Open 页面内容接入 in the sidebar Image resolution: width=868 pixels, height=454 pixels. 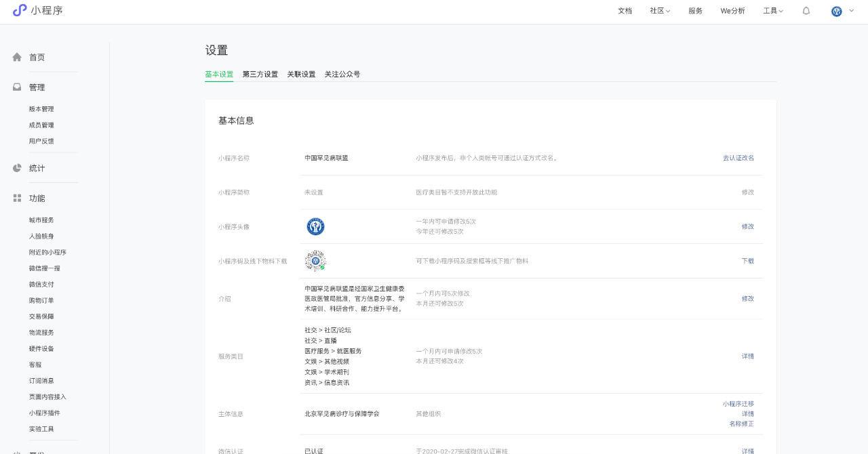(x=47, y=397)
